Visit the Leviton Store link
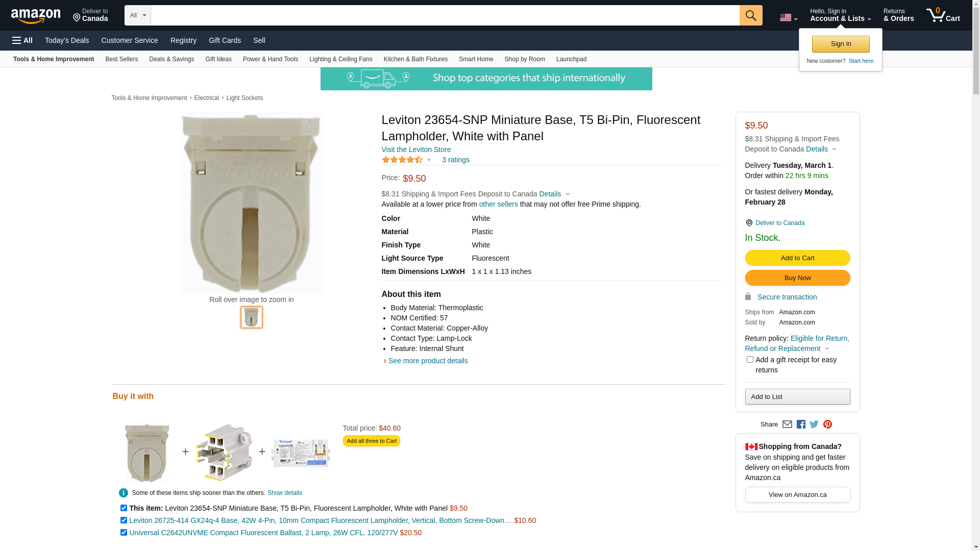Image resolution: width=980 pixels, height=551 pixels. point(416,149)
